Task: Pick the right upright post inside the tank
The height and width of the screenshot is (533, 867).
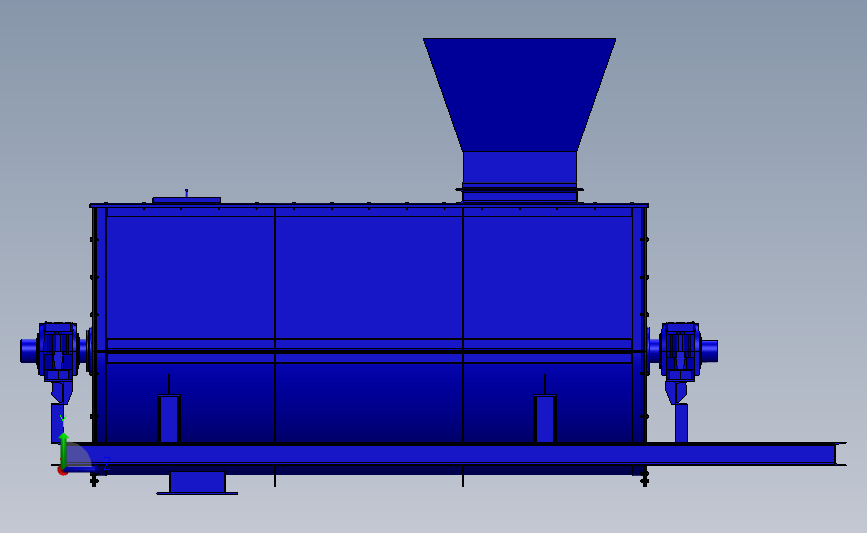Action: [x=545, y=419]
